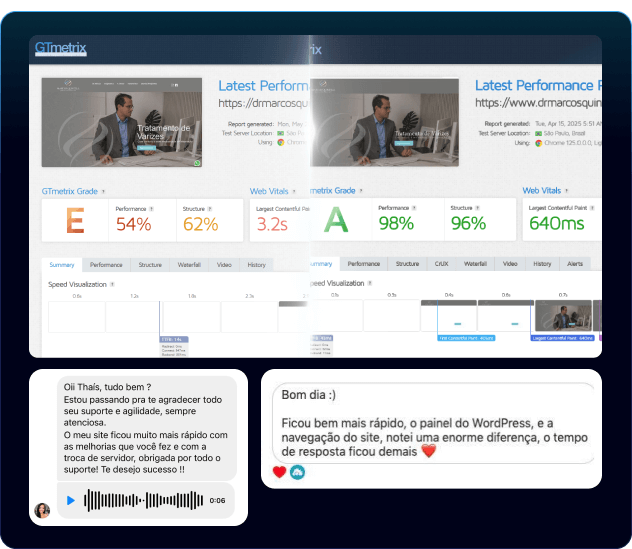Open the left report site screenshot thumbnail
632x549 pixels.
(122, 123)
